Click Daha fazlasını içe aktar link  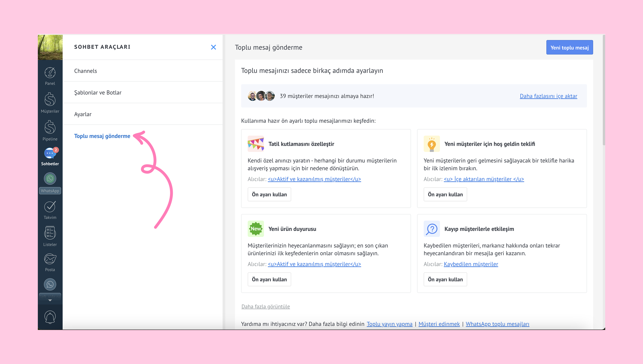(548, 96)
